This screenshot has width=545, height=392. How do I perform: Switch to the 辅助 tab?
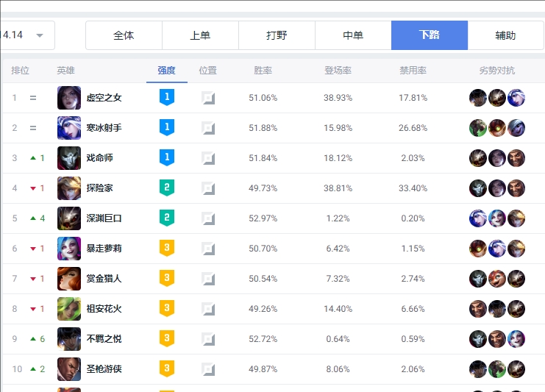click(505, 35)
